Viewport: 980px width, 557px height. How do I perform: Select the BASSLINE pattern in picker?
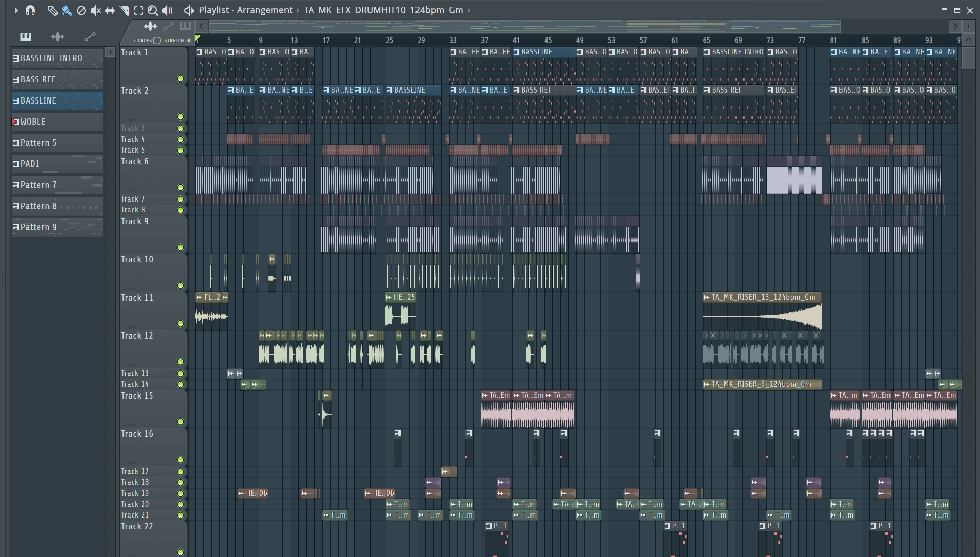pyautogui.click(x=58, y=100)
